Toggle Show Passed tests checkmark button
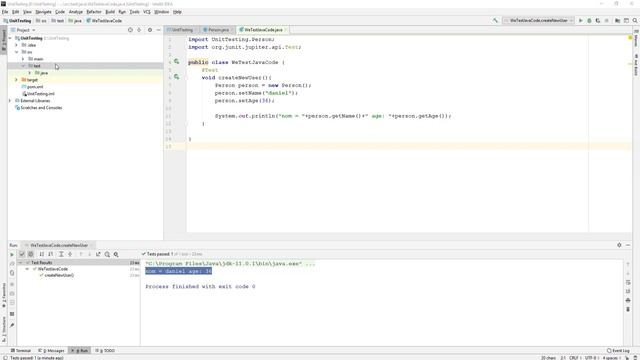640x360 pixels. 22,254
